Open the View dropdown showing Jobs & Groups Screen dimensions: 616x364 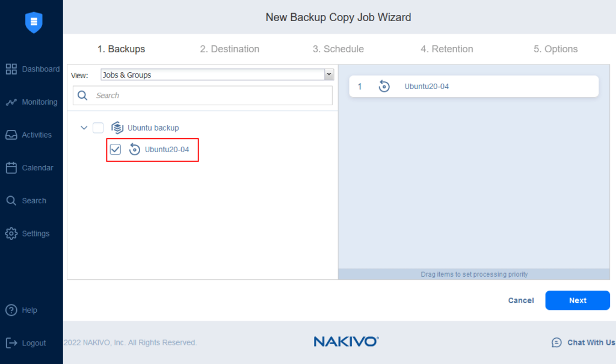[217, 74]
